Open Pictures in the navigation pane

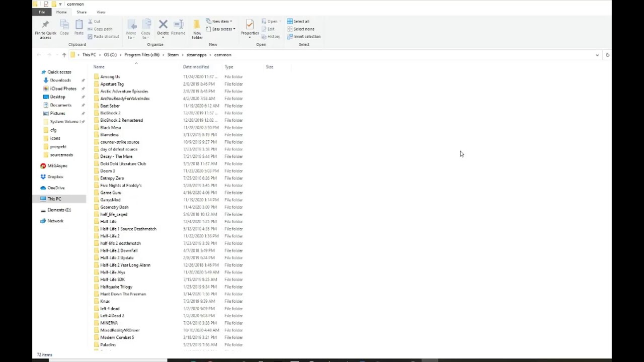[57, 114]
